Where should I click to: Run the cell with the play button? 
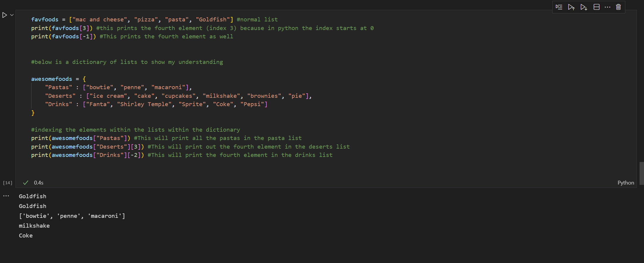tap(4, 15)
